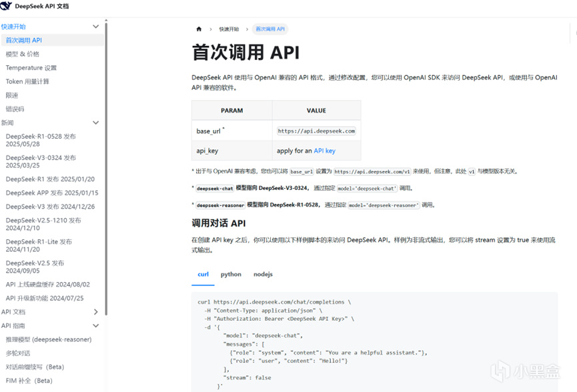Click the VALUE column header

pos(316,110)
